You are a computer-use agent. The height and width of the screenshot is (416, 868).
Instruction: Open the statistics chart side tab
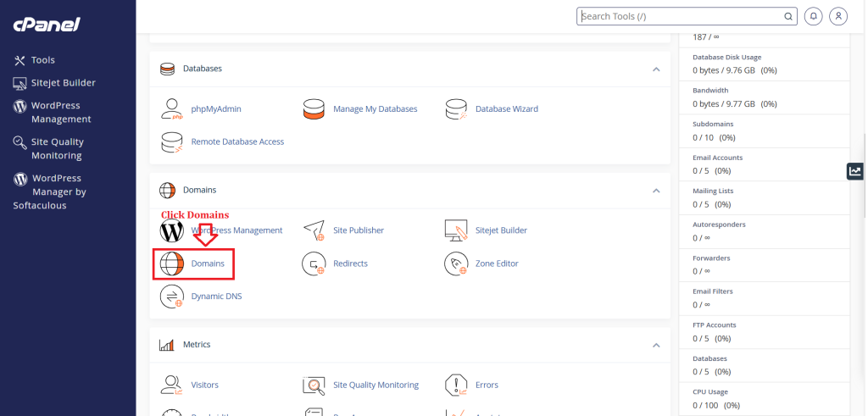pos(855,171)
